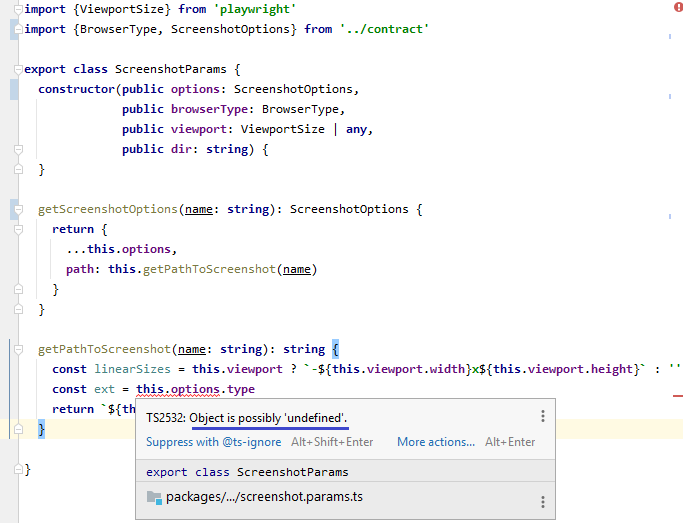Image resolution: width=683 pixels, height=523 pixels.
Task: Click the 'any' type keyword
Action: click(x=356, y=129)
